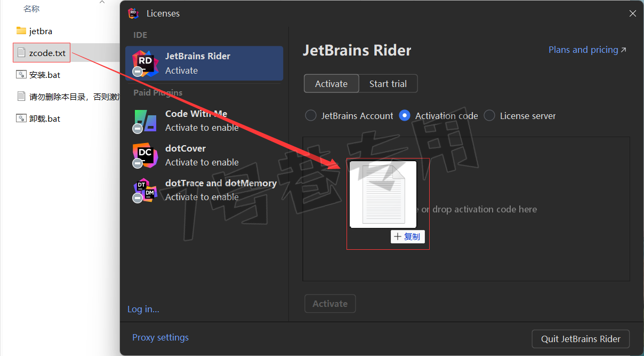The width and height of the screenshot is (644, 356).
Task: Open Proxy settings
Action: [160, 337]
